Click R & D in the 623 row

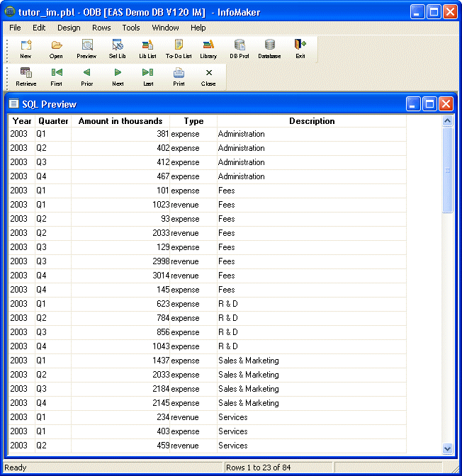pos(227,304)
